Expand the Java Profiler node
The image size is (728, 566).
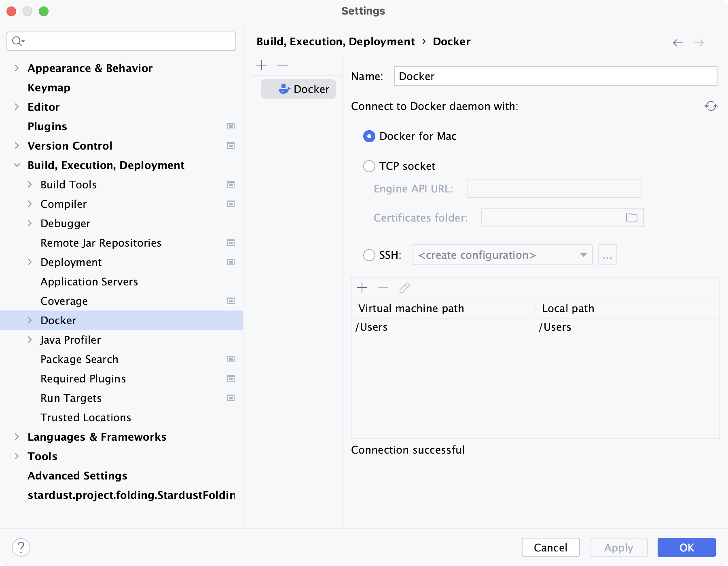[30, 340]
